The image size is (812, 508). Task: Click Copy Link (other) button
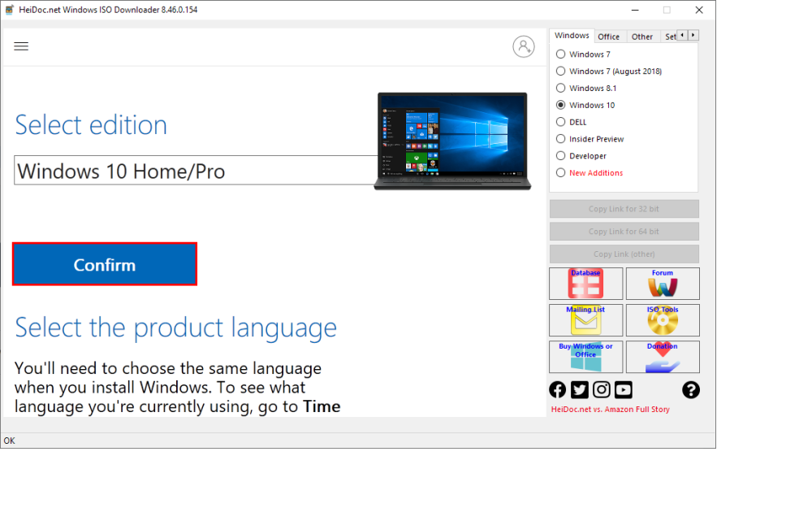[624, 254]
